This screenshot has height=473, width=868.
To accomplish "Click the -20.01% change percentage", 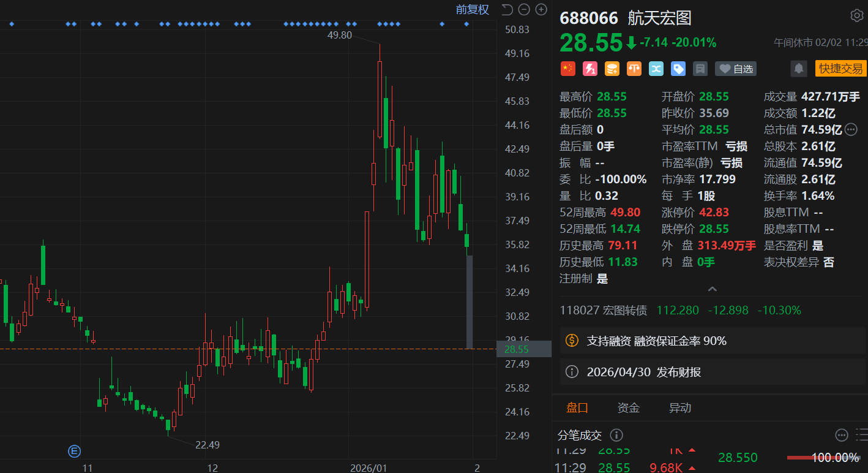I will point(694,42).
